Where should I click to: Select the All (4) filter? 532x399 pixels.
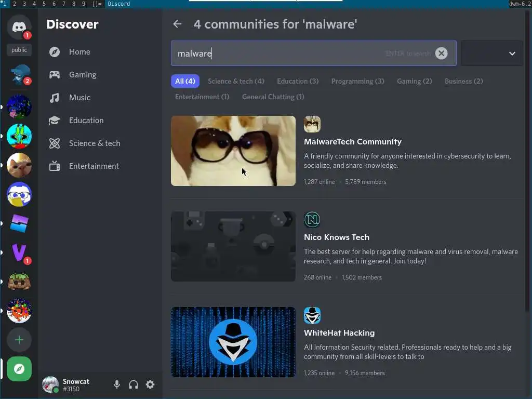tap(185, 81)
